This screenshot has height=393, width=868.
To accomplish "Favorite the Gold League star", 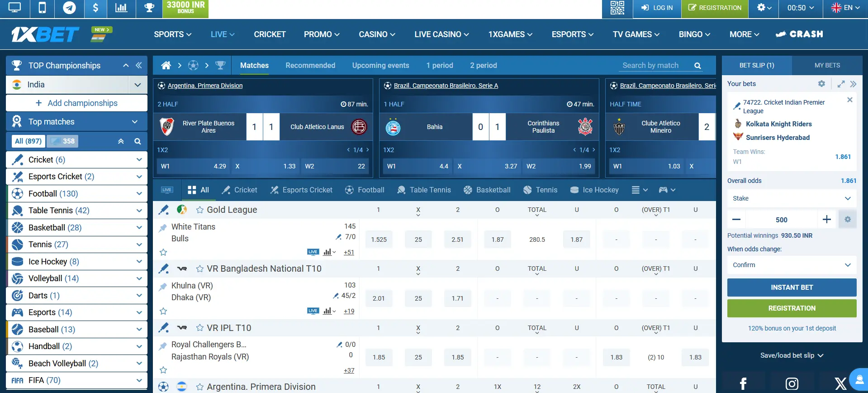I will tap(199, 210).
